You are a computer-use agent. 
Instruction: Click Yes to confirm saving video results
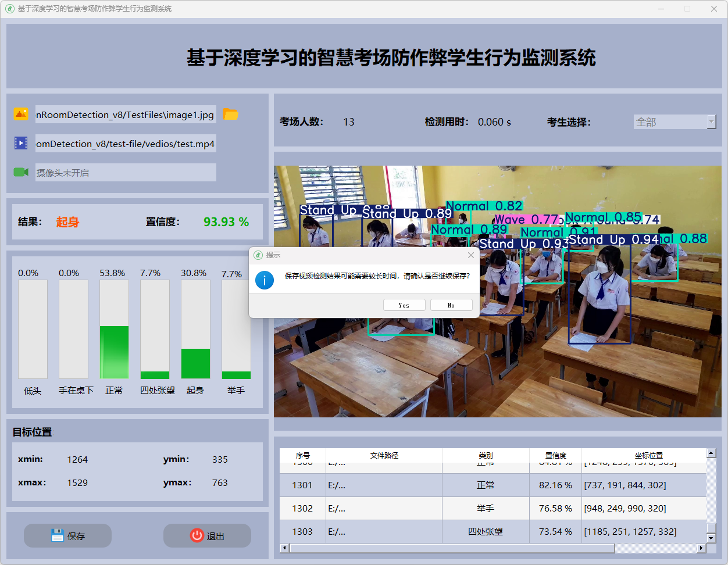[404, 305]
